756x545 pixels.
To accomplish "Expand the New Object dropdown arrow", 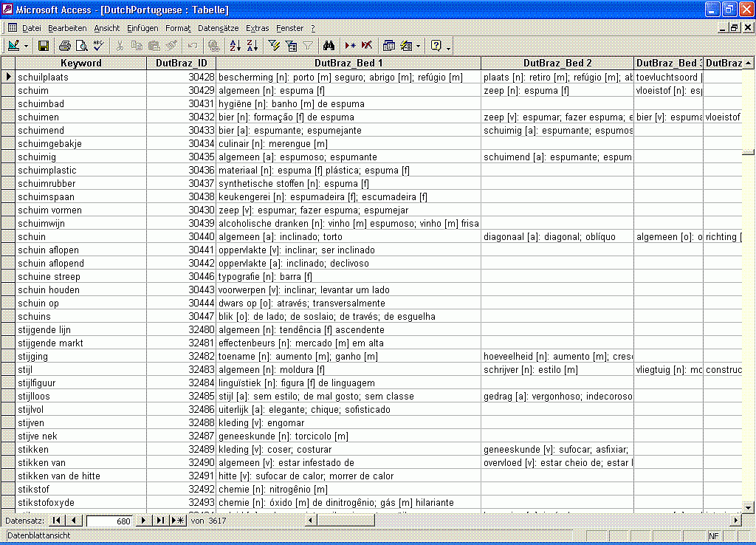I will (418, 47).
